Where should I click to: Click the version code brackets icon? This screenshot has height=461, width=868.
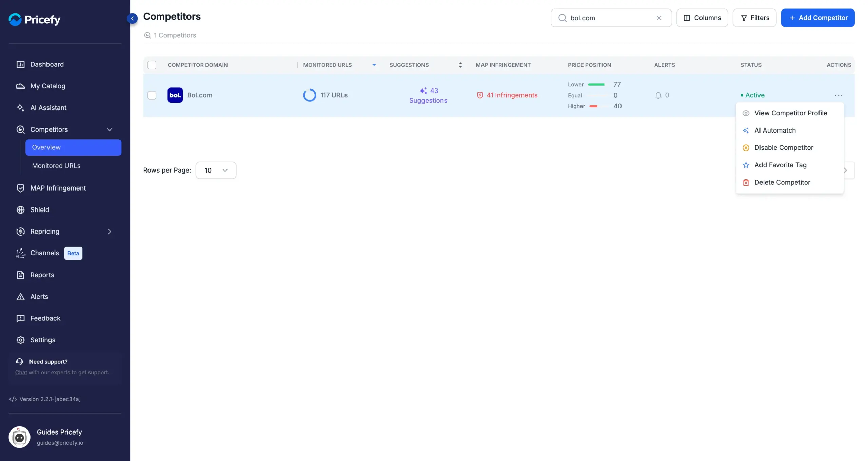click(x=13, y=399)
